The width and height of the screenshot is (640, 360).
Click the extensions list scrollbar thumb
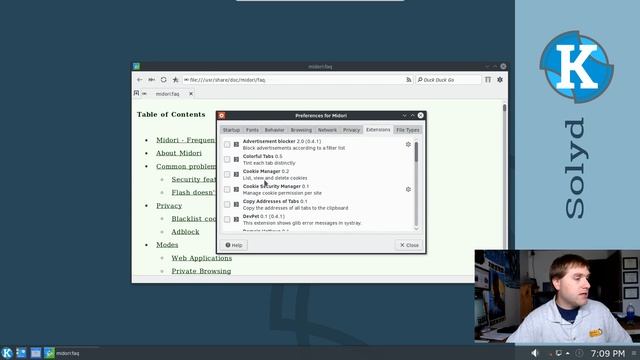click(x=416, y=151)
